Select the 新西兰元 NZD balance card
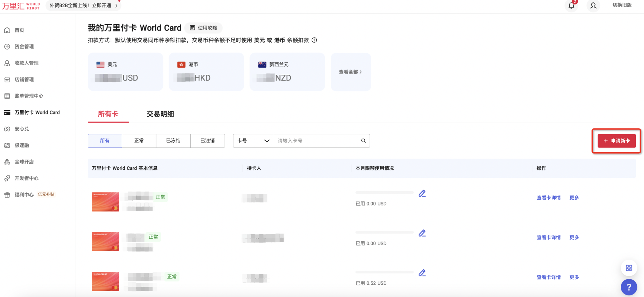Screen dimensions: 644x297 pyautogui.click(x=287, y=72)
